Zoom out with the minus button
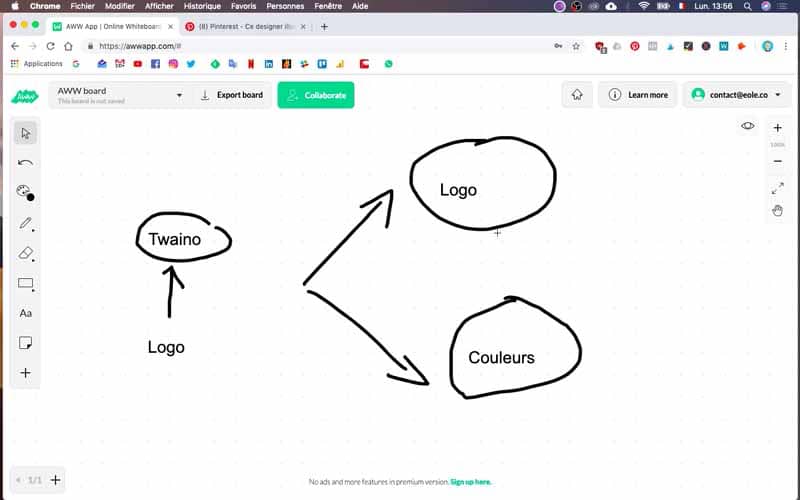 [778, 161]
